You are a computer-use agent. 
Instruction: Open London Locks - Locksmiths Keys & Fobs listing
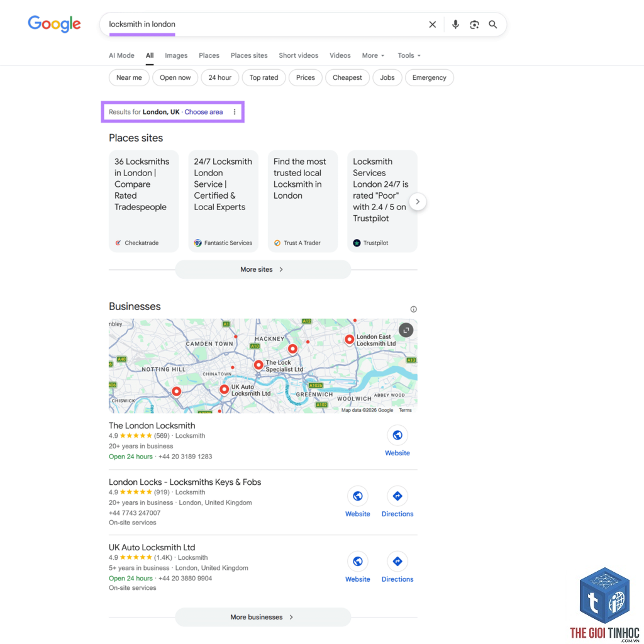pos(185,482)
